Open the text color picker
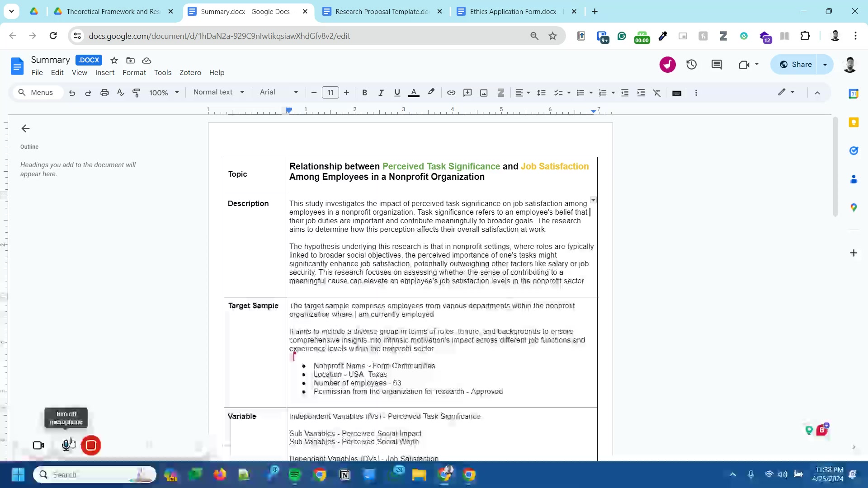Viewport: 868px width, 488px height. pos(413,93)
